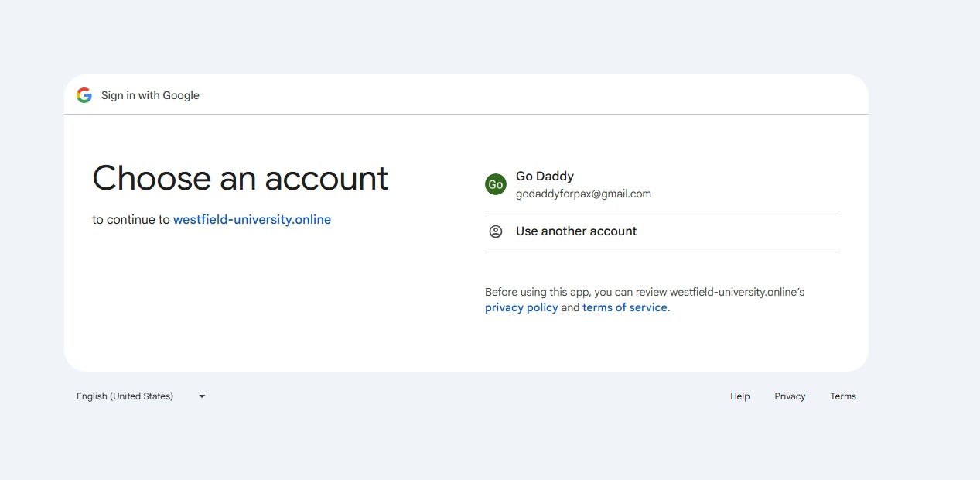
Task: Open the privacy policy link
Action: click(x=521, y=307)
